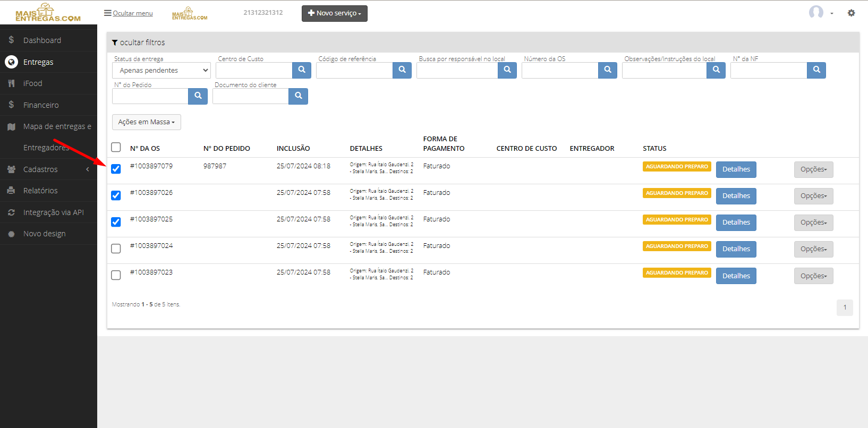The width and height of the screenshot is (868, 428).
Task: Switch to Novo design
Action: pos(48,234)
